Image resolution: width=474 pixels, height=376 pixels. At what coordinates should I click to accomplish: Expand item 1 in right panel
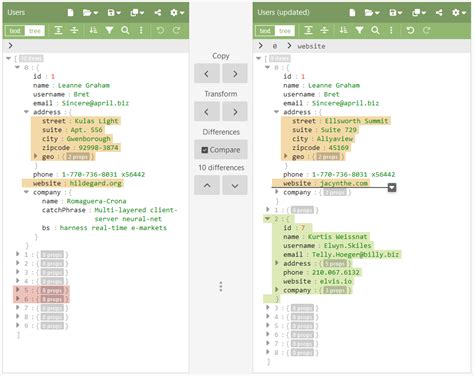pos(267,210)
